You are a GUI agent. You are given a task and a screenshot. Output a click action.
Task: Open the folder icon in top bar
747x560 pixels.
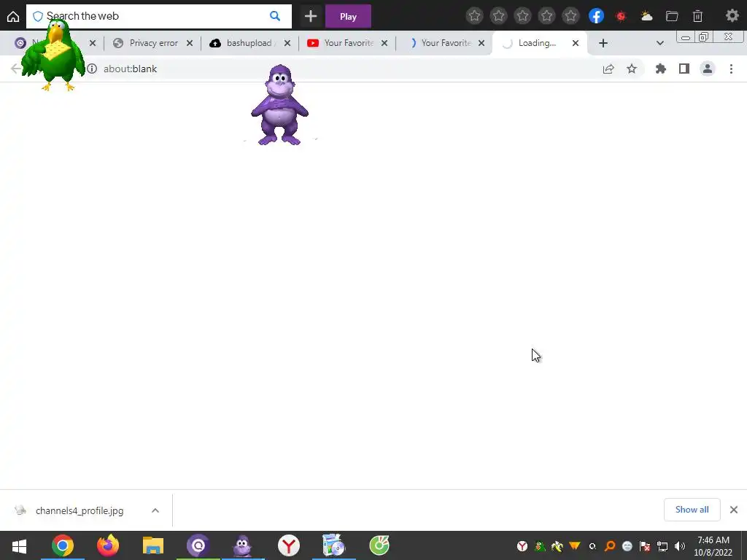(672, 16)
